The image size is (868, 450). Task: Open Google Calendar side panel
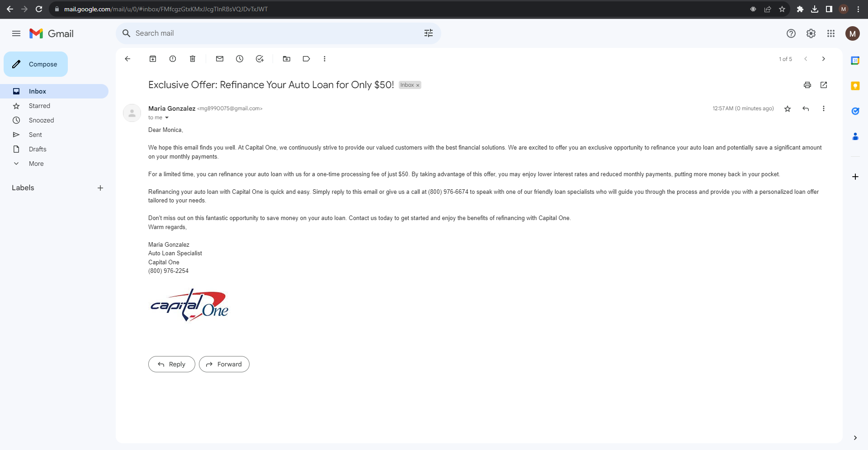tap(855, 61)
